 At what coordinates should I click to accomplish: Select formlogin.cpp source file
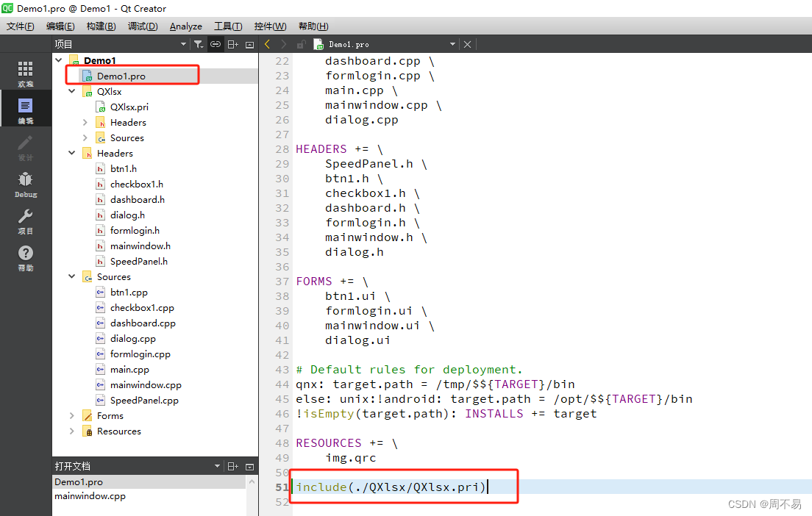(140, 354)
